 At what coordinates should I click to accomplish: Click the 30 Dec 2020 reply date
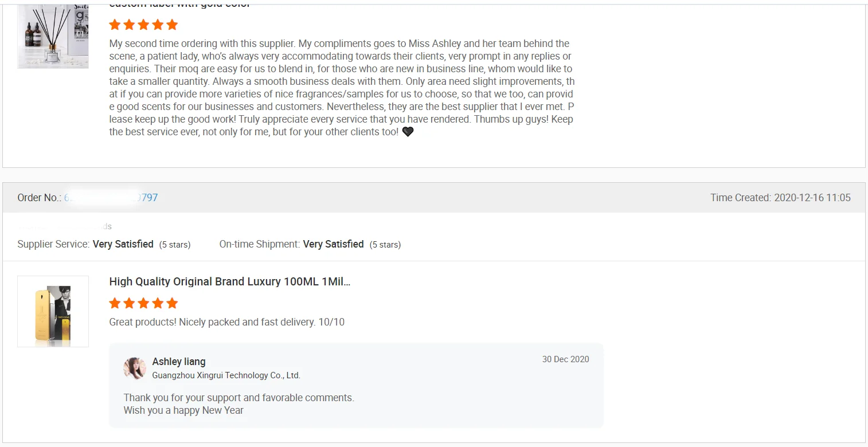565,359
